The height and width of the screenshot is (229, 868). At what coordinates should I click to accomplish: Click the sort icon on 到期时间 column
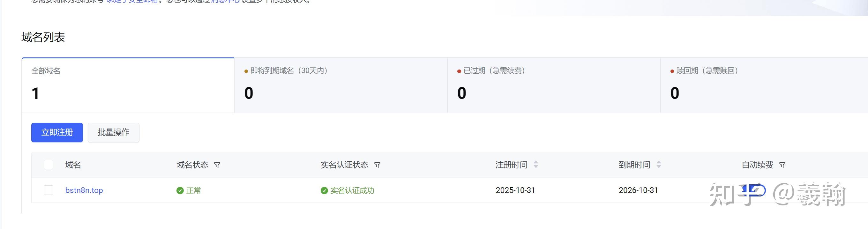pyautogui.click(x=659, y=165)
